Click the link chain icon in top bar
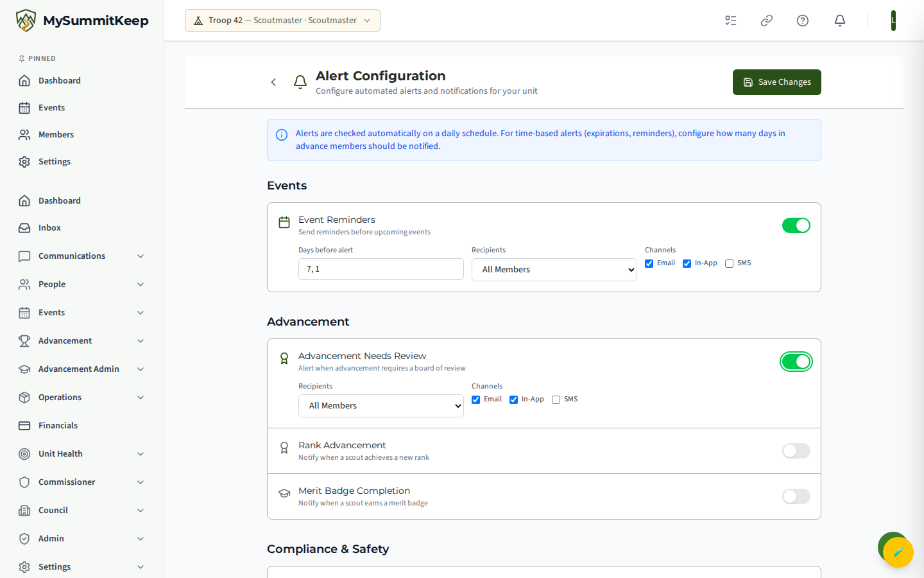This screenshot has width=924, height=578. point(767,21)
